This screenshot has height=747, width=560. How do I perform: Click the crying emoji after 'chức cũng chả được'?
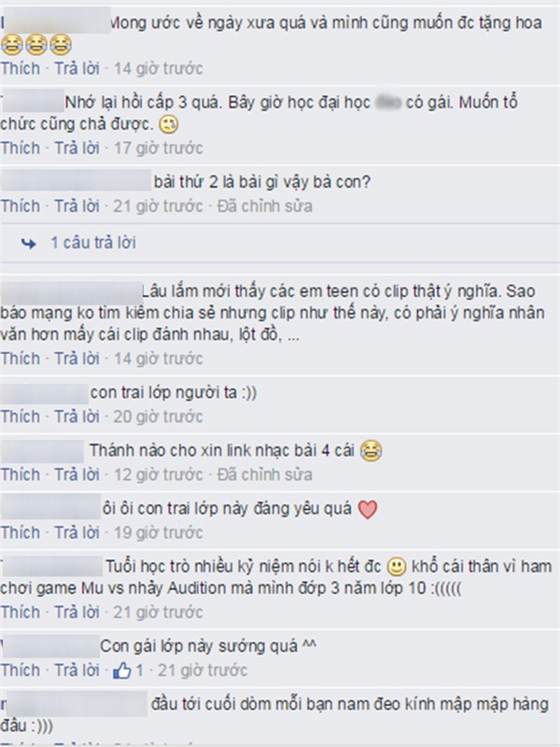[169, 125]
